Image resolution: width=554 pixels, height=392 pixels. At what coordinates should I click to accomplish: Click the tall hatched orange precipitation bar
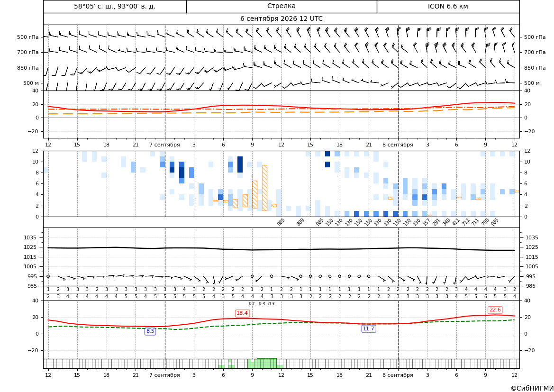click(x=264, y=188)
